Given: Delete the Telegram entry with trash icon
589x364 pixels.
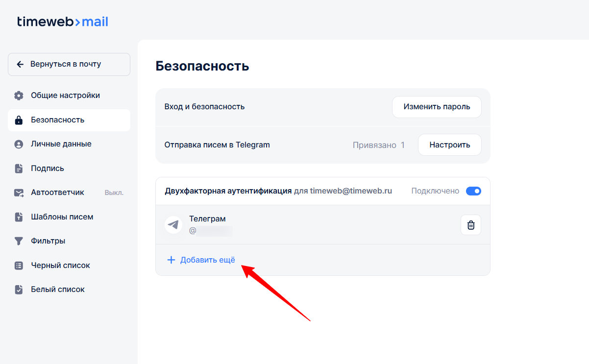Looking at the screenshot, I should [x=470, y=225].
